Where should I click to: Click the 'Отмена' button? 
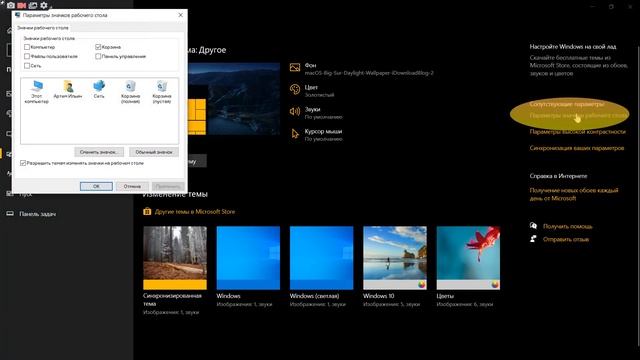click(x=132, y=186)
